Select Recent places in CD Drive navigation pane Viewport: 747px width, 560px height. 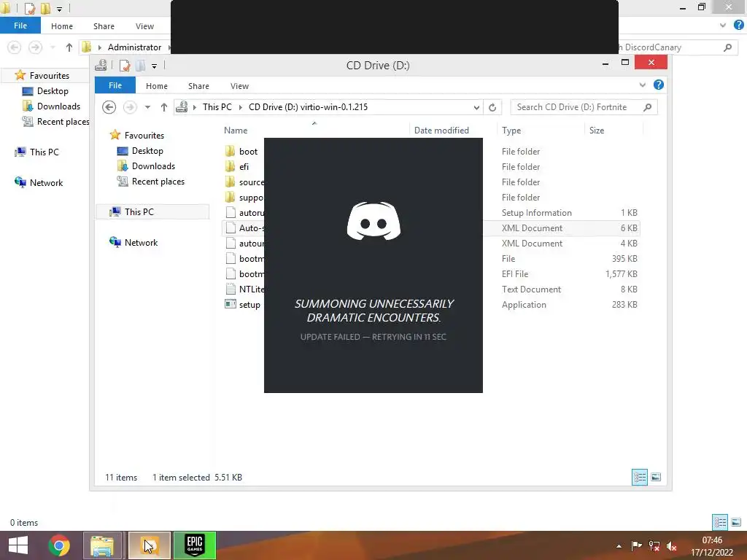click(158, 182)
